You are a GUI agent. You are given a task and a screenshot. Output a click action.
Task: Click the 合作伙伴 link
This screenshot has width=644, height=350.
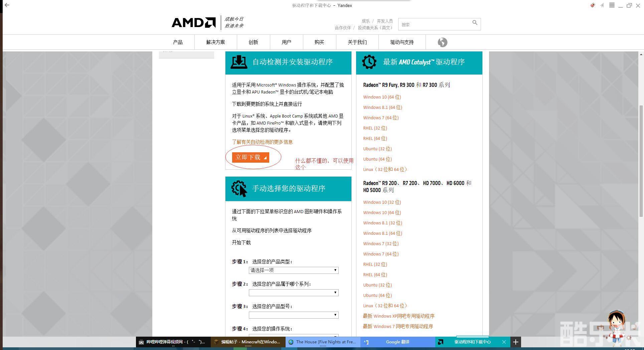pyautogui.click(x=343, y=28)
